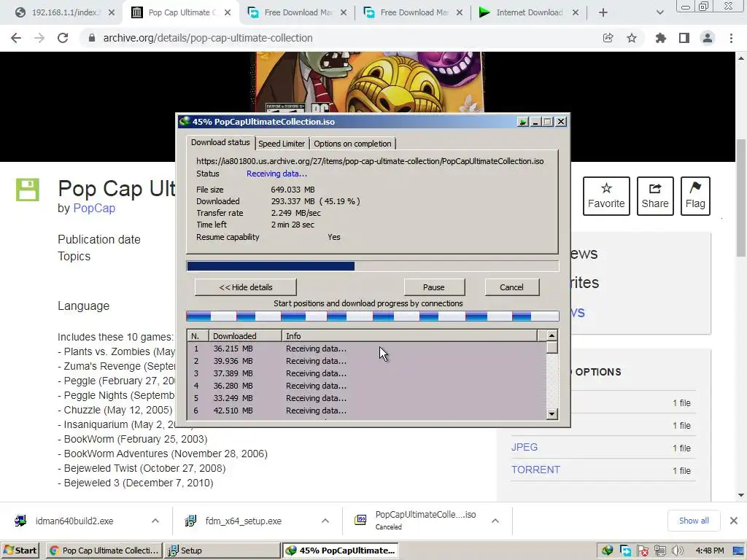Click the IDM icon in system tray
Screen dimensions: 747x560
tap(607, 551)
